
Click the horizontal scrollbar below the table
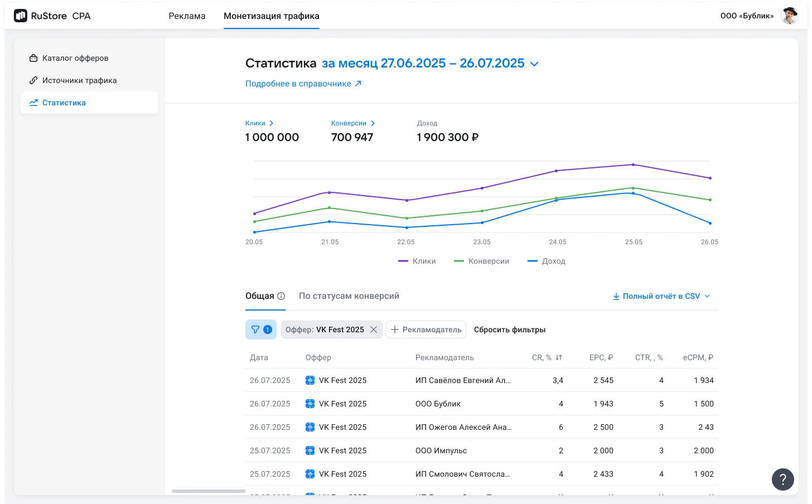pos(208,491)
